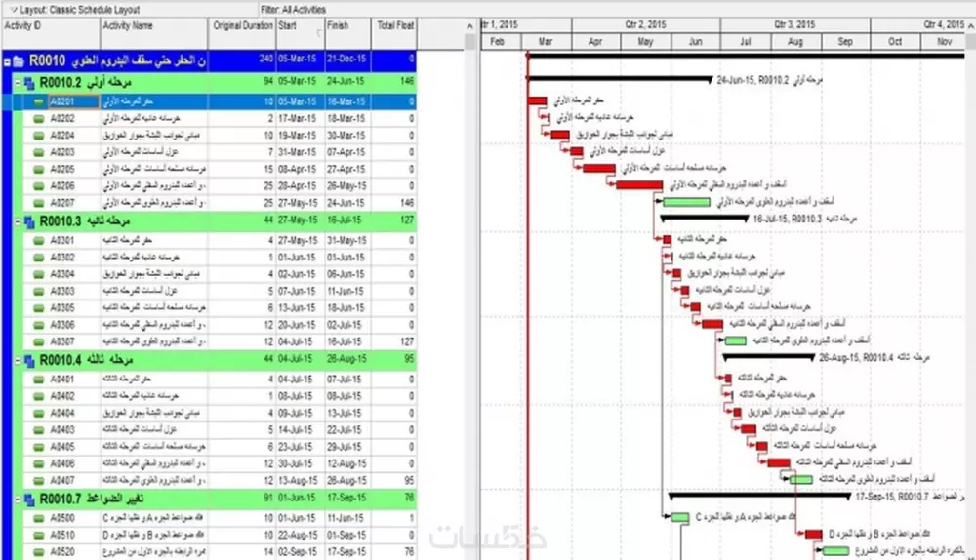The width and height of the screenshot is (976, 560).
Task: Click finish date 21-Dec-15 of R0010
Action: pyautogui.click(x=347, y=59)
